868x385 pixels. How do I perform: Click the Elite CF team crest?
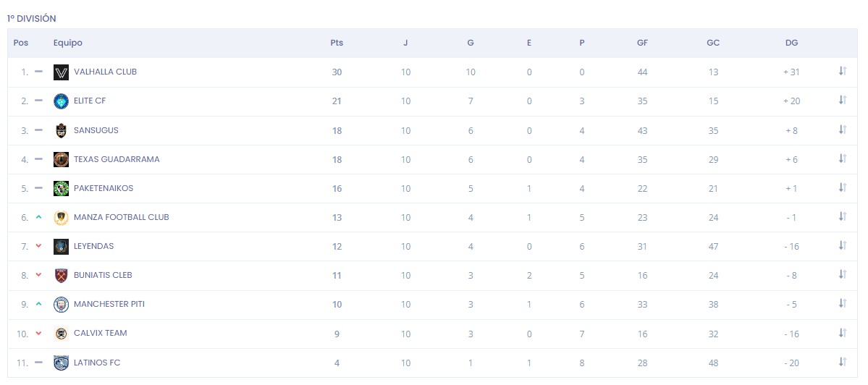pyautogui.click(x=61, y=101)
